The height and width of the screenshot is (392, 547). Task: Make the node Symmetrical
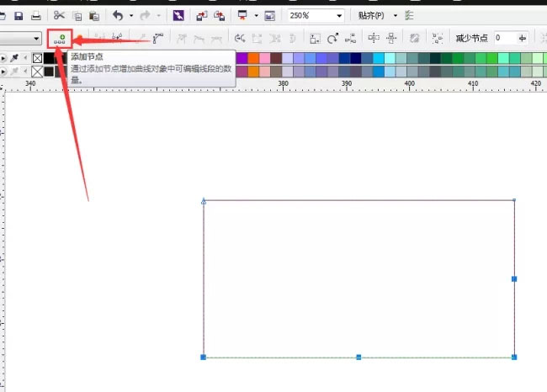click(x=216, y=39)
